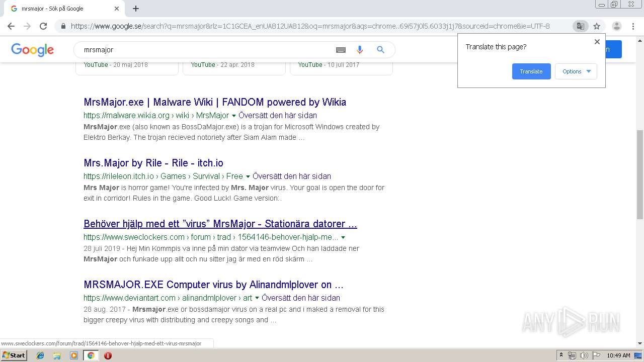
Task: Open the MrsMajor.exe Malware Wiki result
Action: click(x=215, y=102)
